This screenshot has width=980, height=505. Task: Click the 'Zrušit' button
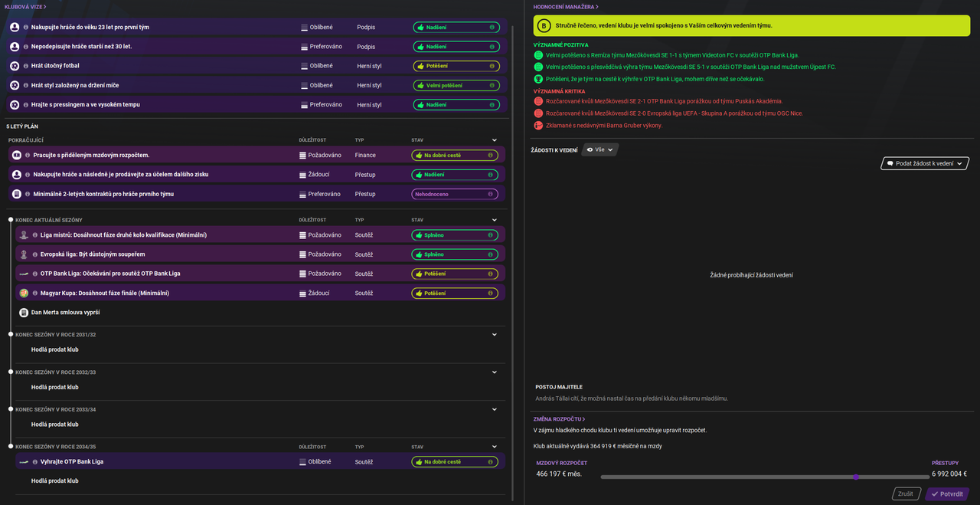pyautogui.click(x=906, y=494)
